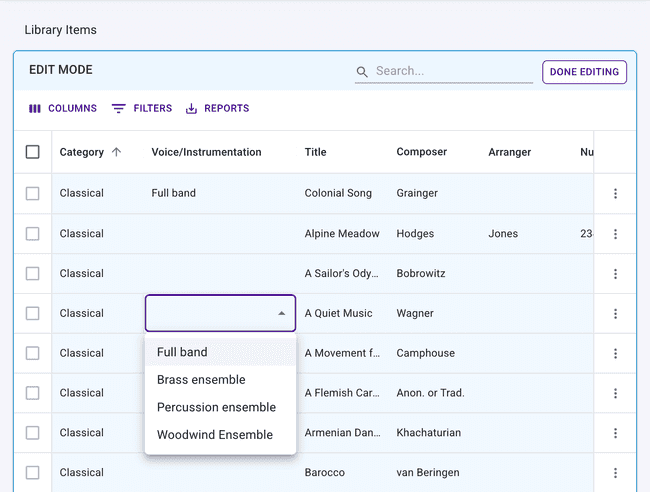Collapse the open Voice/Instrumentation dropdown arrow
650x492 pixels.
coord(281,313)
